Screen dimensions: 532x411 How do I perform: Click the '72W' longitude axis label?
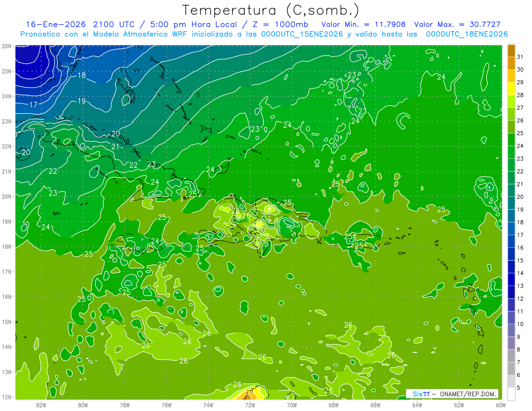[250, 405]
